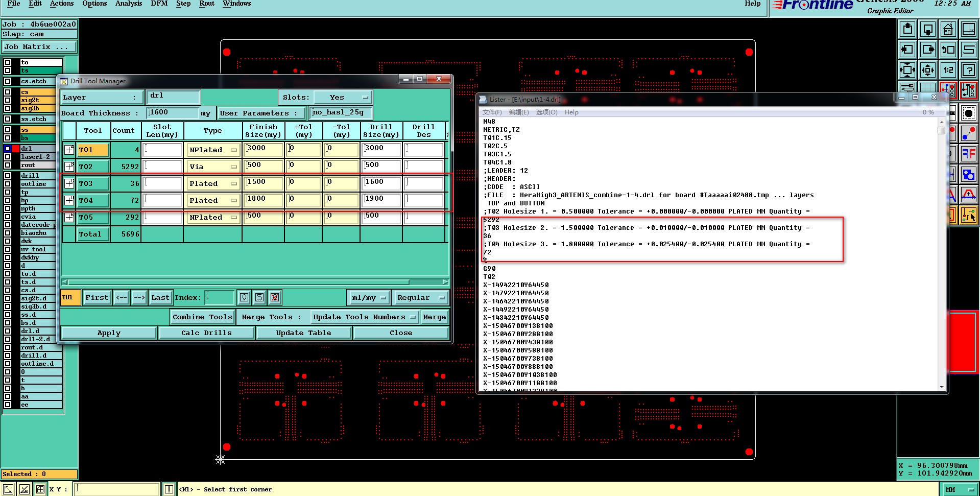Click the Calc Drills button

(206, 333)
